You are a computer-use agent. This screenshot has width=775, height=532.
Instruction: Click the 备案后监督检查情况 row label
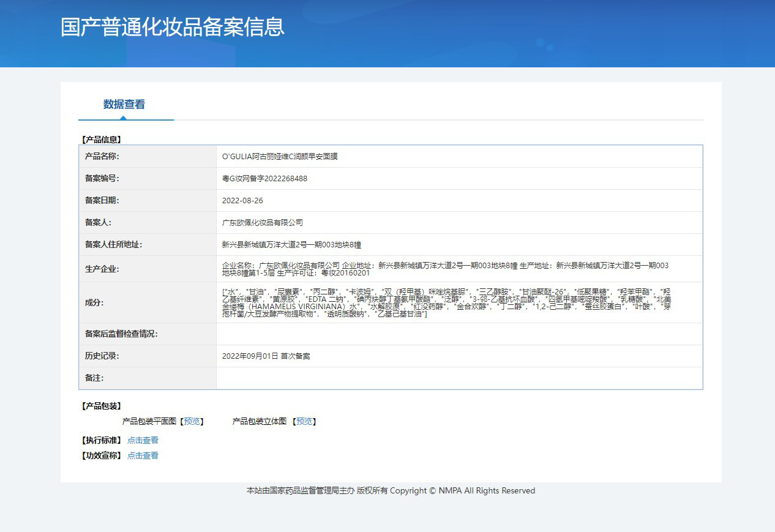(x=121, y=334)
